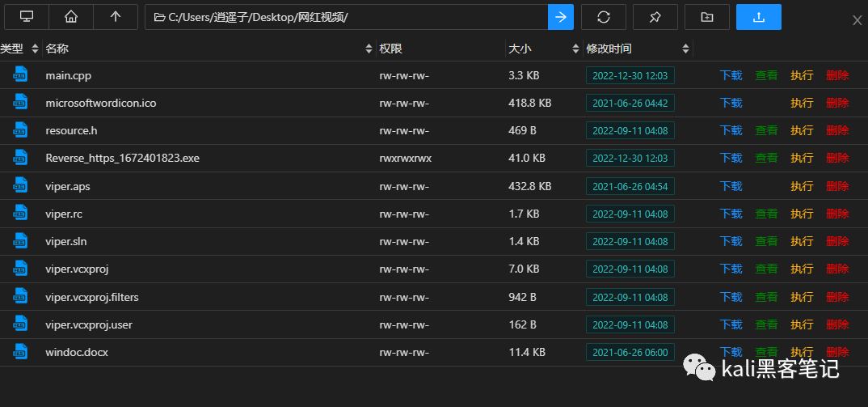This screenshot has height=407, width=868.
Task: Close the file browser panel
Action: click(x=857, y=19)
